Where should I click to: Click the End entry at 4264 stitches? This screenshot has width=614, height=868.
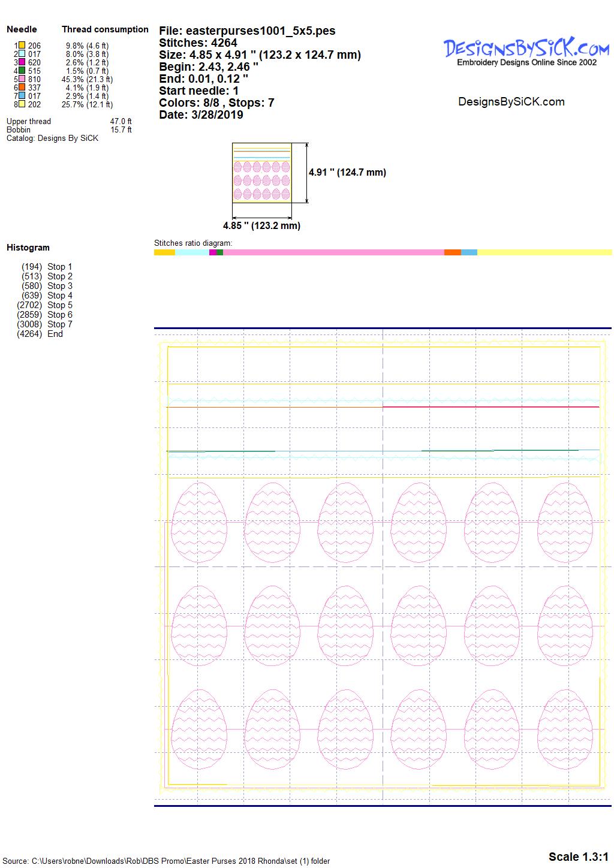click(x=55, y=334)
